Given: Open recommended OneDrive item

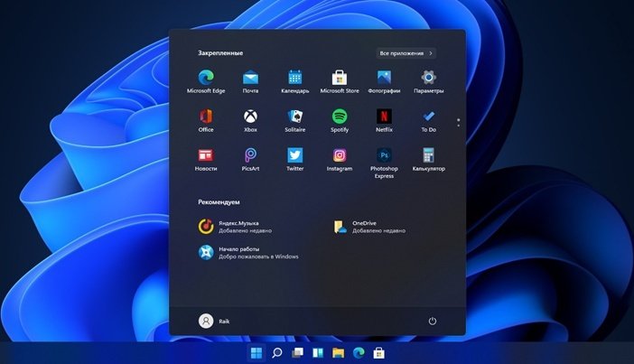Looking at the screenshot, I should (368, 227).
